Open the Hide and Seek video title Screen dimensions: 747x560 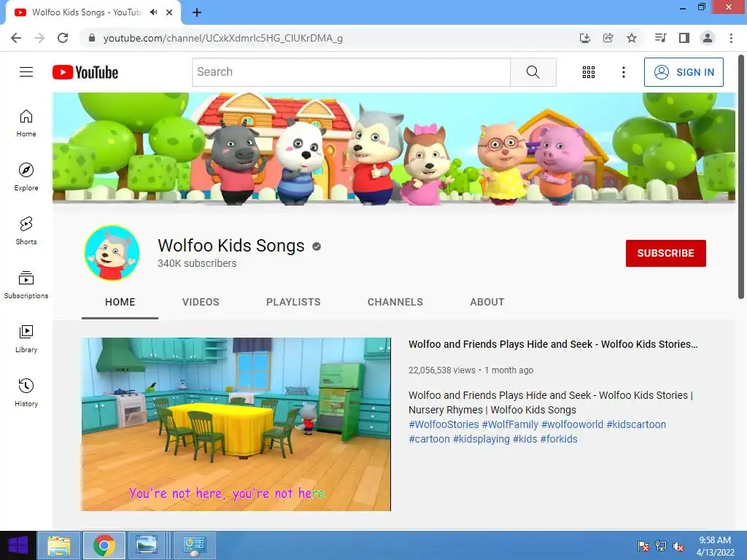[553, 344]
